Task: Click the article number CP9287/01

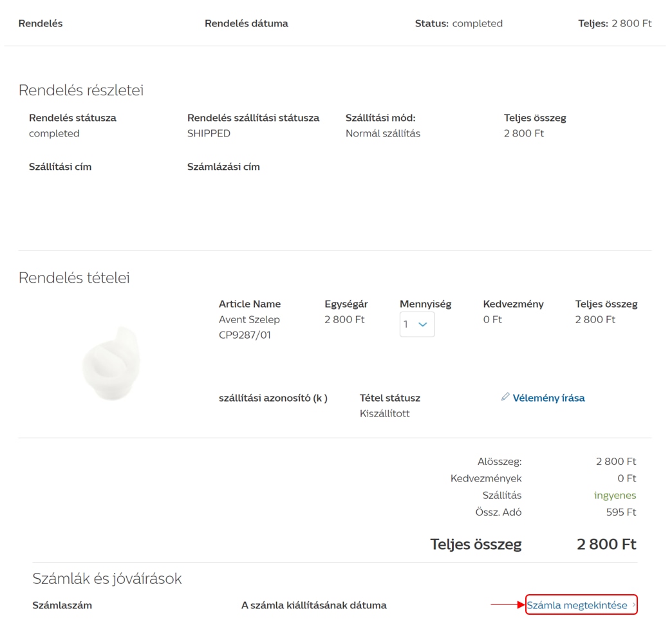Action: 245,335
